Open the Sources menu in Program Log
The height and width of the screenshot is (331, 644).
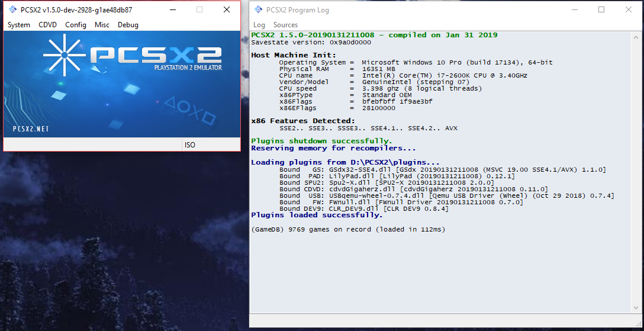tap(285, 25)
